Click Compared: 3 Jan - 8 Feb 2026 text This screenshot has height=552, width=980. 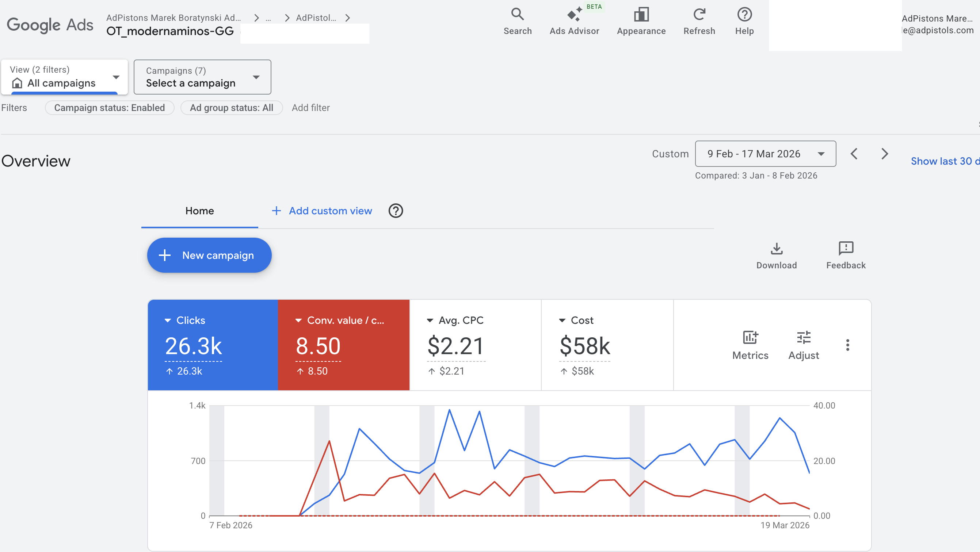pos(756,176)
